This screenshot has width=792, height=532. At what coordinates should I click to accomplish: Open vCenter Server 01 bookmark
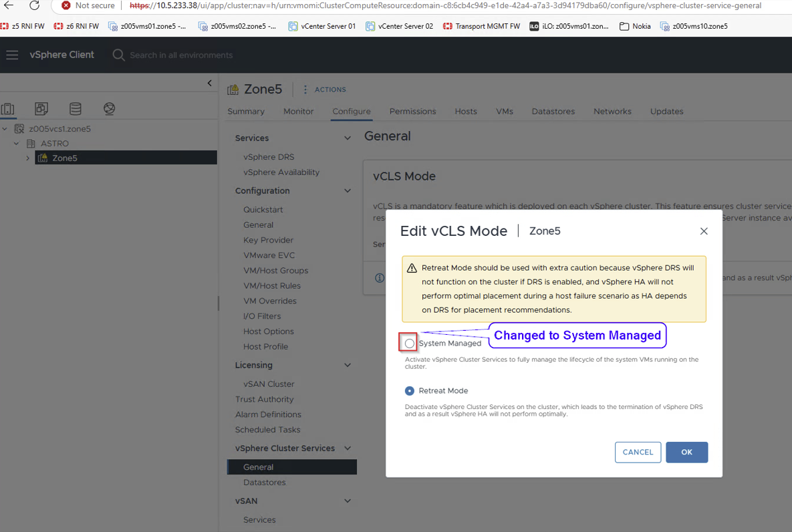tap(321, 26)
